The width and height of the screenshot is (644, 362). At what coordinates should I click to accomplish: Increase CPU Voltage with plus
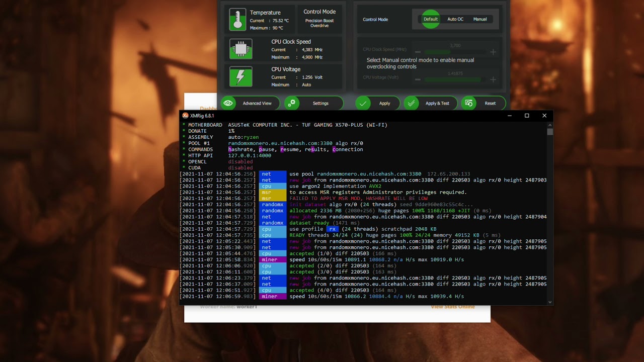pos(493,79)
